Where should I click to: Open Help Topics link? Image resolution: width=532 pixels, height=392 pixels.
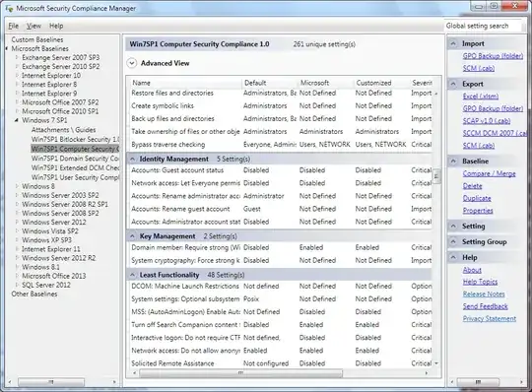480,282
